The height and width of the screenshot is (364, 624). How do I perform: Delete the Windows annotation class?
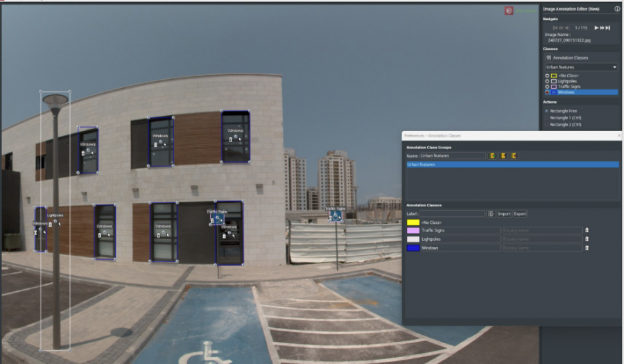tap(587, 248)
